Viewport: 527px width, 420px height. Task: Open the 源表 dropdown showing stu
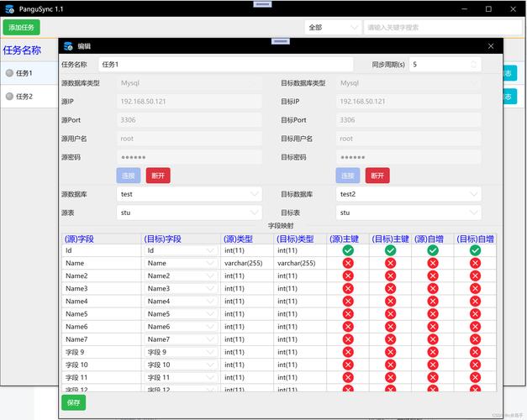tap(189, 213)
